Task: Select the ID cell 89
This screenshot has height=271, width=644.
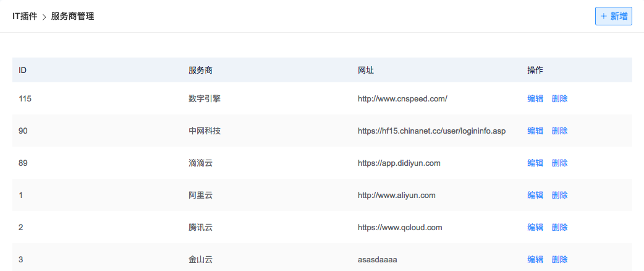Action: 23,163
